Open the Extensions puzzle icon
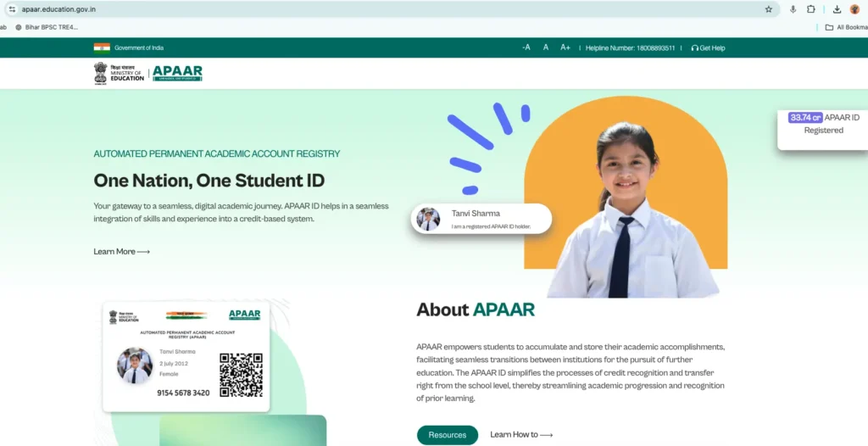Image resolution: width=868 pixels, height=446 pixels. point(811,9)
